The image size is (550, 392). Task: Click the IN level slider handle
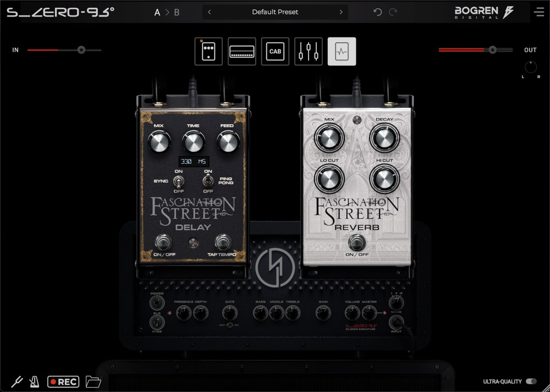[x=81, y=50]
